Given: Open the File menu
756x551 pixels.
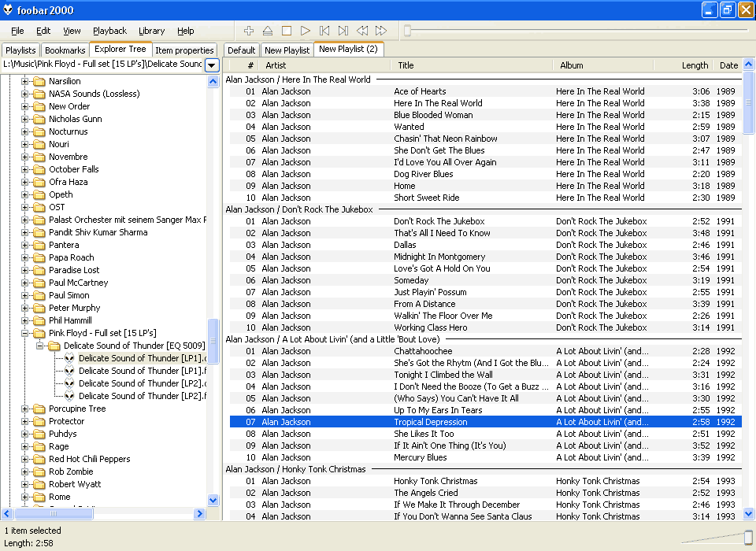Looking at the screenshot, I should coord(17,31).
